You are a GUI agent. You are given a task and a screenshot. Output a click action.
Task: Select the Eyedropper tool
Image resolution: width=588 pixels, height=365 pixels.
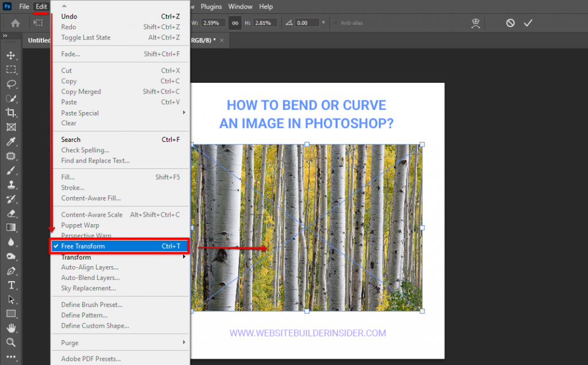pyautogui.click(x=11, y=141)
